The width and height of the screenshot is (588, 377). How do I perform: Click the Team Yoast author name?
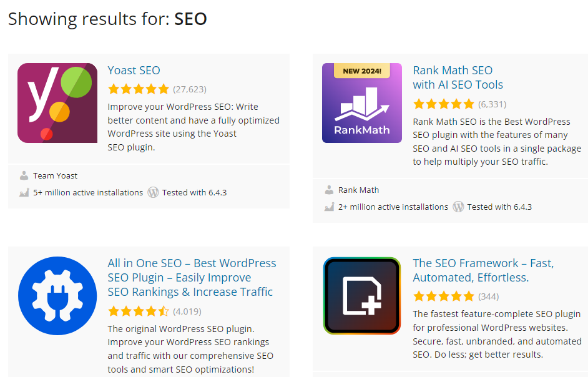56,176
